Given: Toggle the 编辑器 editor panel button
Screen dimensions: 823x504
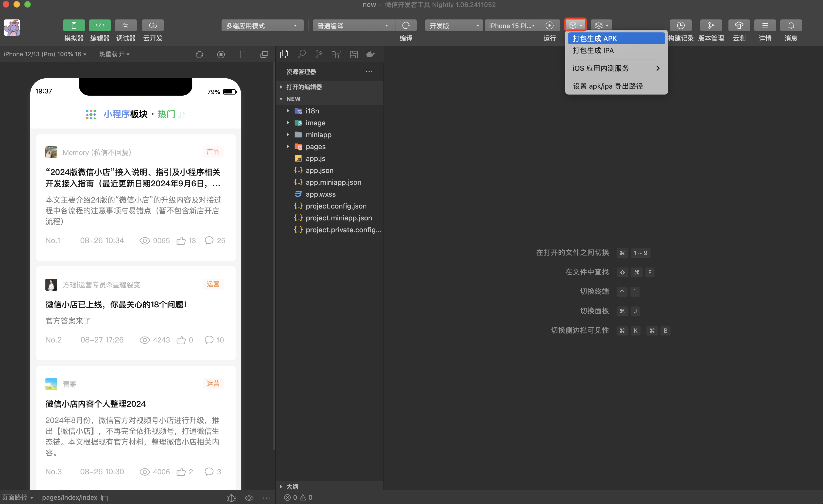Looking at the screenshot, I should [x=100, y=25].
